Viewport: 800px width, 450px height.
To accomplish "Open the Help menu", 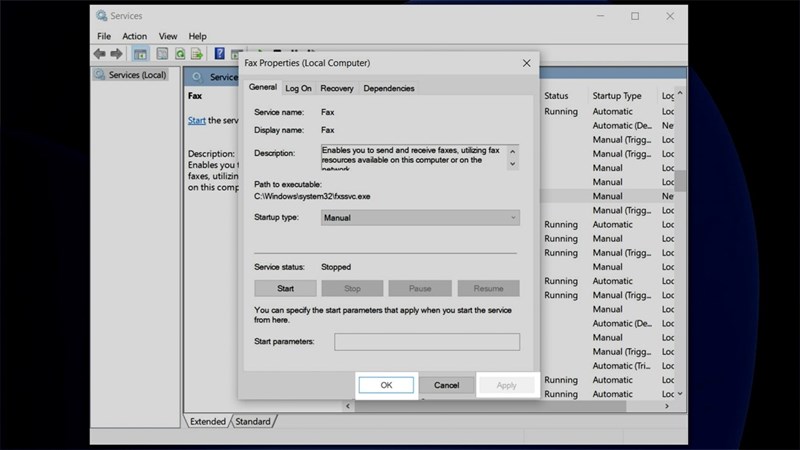I will coord(197,36).
